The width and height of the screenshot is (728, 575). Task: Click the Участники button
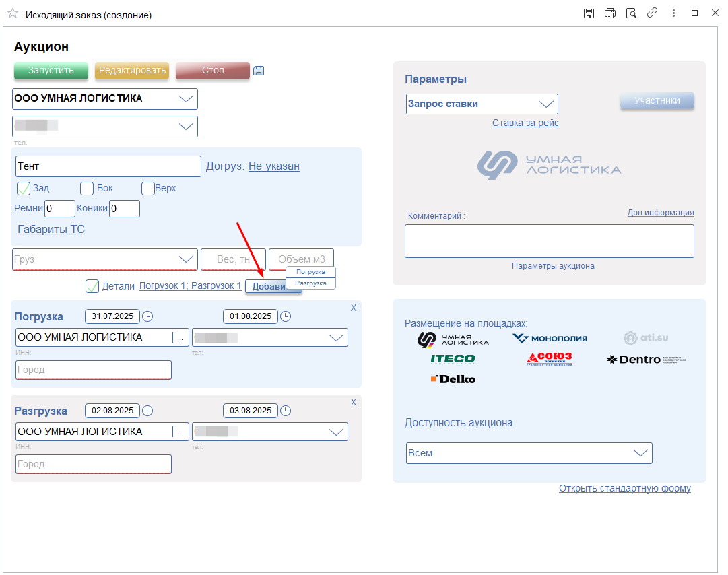(657, 101)
